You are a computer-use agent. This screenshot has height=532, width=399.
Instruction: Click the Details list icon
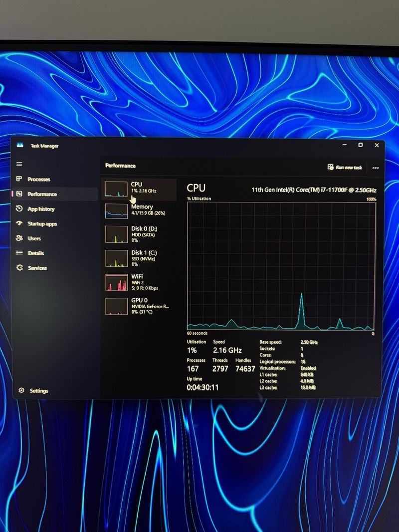pos(19,253)
